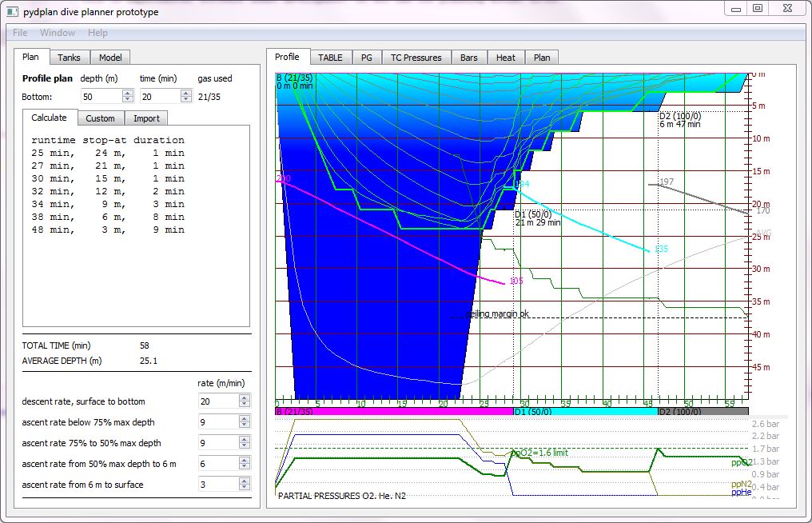Viewport: 812px width, 523px height.
Task: Click the pydplan app icon in title bar
Action: coord(12,11)
